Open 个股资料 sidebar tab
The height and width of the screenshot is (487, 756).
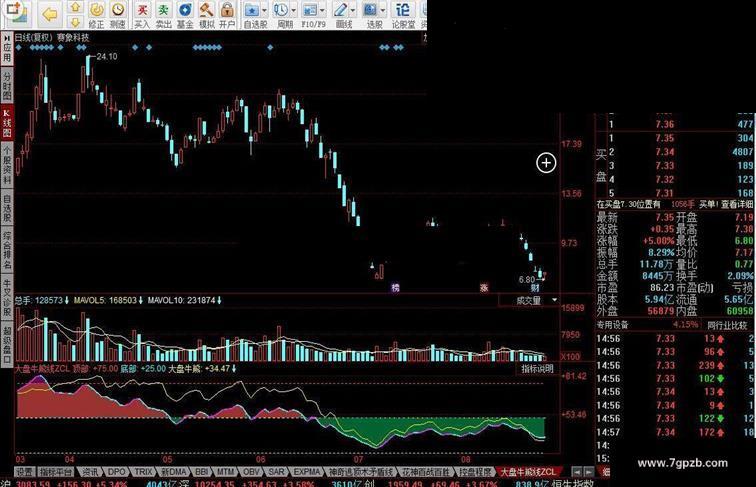(x=7, y=165)
